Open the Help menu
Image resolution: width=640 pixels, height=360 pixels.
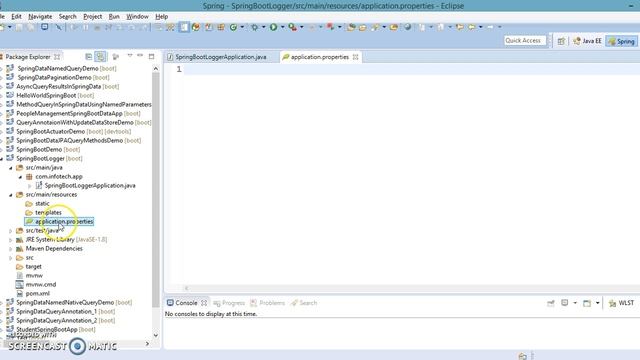(162, 16)
